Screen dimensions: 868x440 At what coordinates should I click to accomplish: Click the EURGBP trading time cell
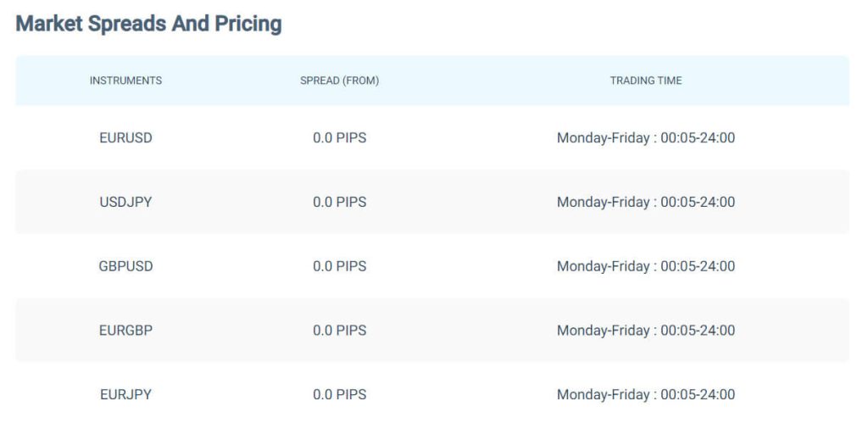point(646,331)
